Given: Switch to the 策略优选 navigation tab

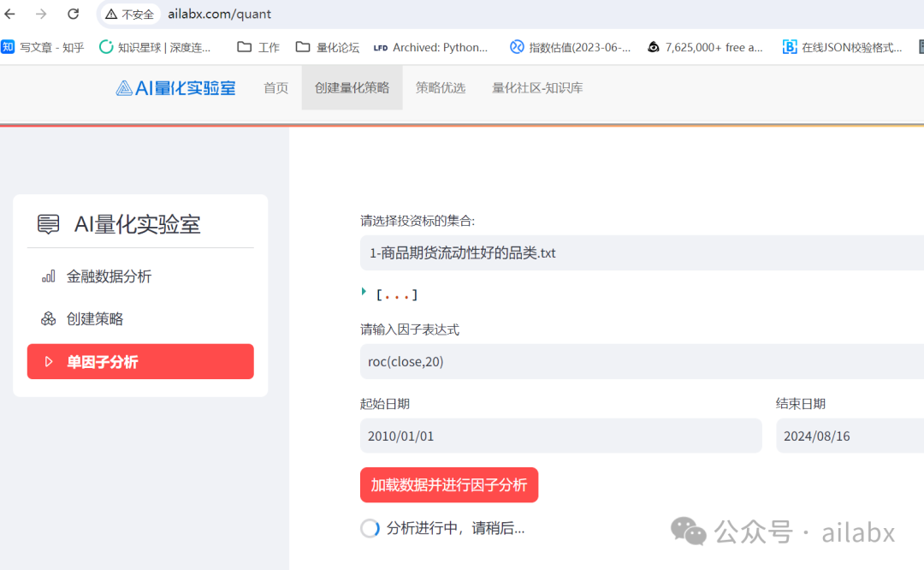Looking at the screenshot, I should [x=441, y=87].
